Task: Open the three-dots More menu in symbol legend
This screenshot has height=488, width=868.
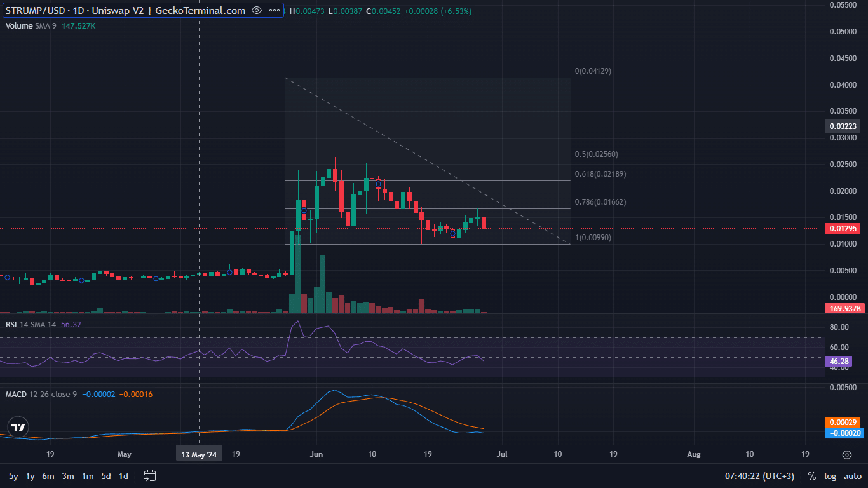Action: coord(274,11)
